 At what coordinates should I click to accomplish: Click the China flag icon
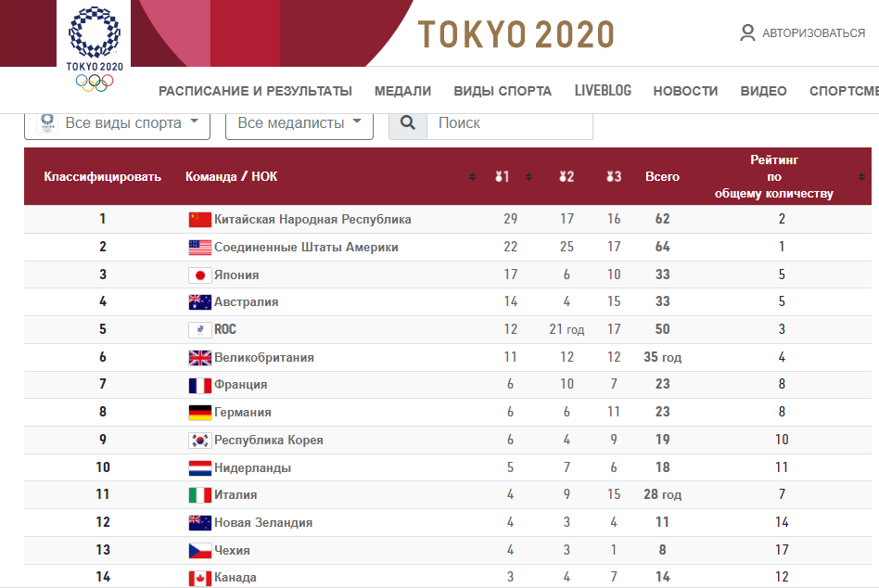pos(199,220)
